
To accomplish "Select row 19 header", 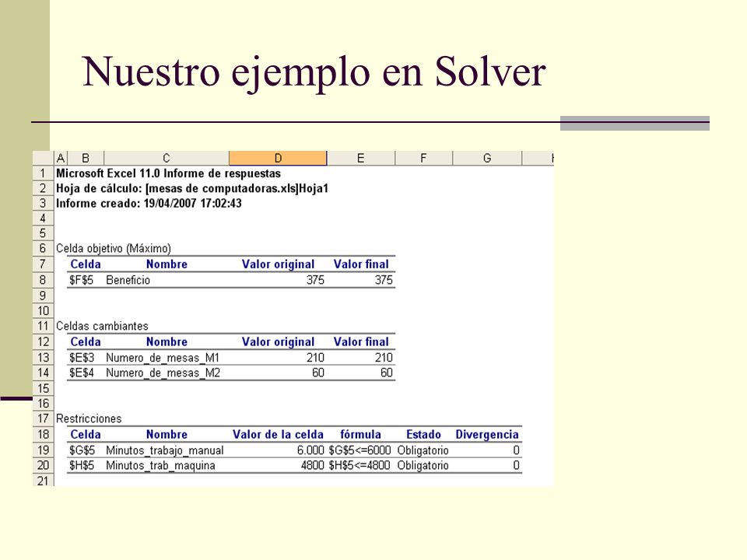I will pos(43,450).
